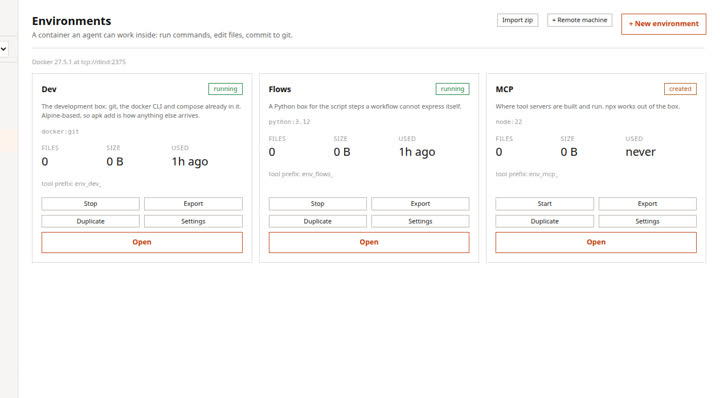Click the running badge on Dev card

coord(225,89)
